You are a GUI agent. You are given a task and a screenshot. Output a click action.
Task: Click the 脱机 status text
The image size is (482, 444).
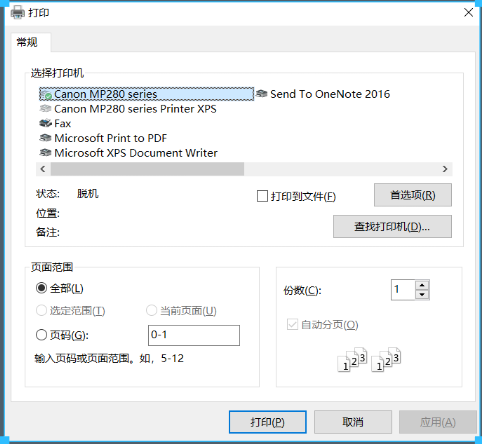coord(88,193)
